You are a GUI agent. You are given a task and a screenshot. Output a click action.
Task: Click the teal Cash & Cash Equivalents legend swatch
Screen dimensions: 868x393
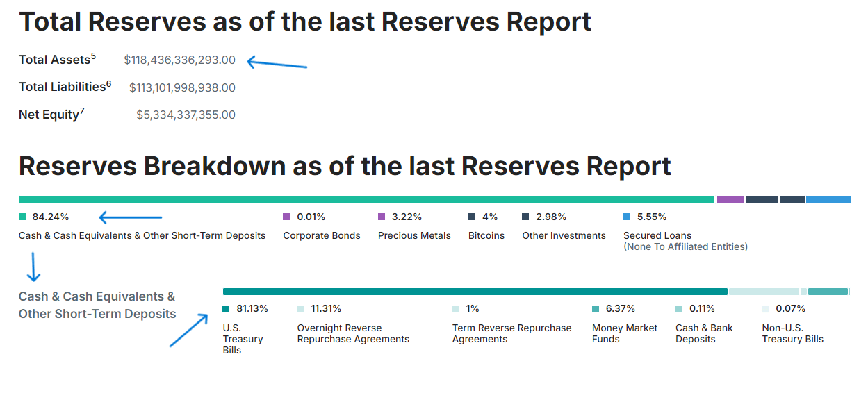coord(23,217)
